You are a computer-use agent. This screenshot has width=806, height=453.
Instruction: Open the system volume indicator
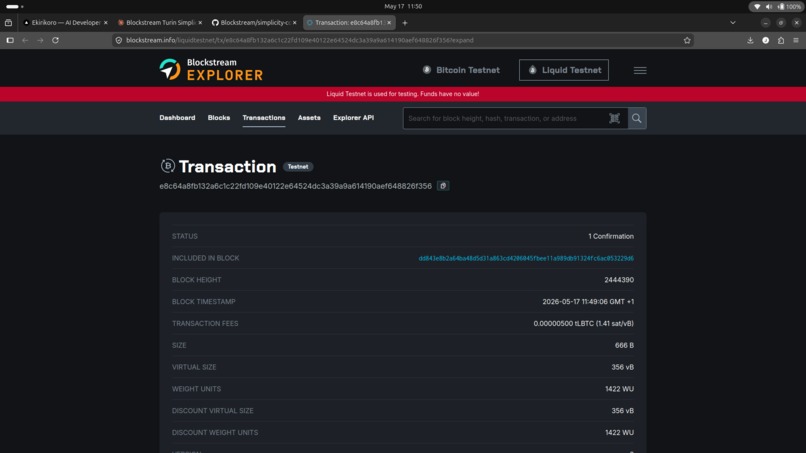(768, 7)
